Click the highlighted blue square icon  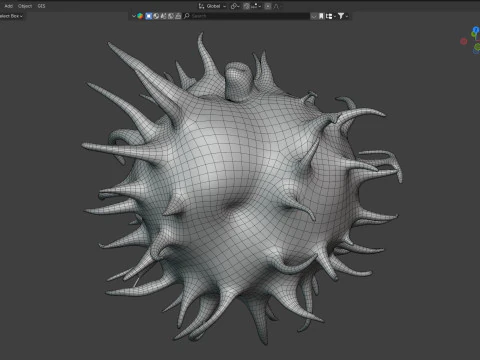[x=149, y=16]
